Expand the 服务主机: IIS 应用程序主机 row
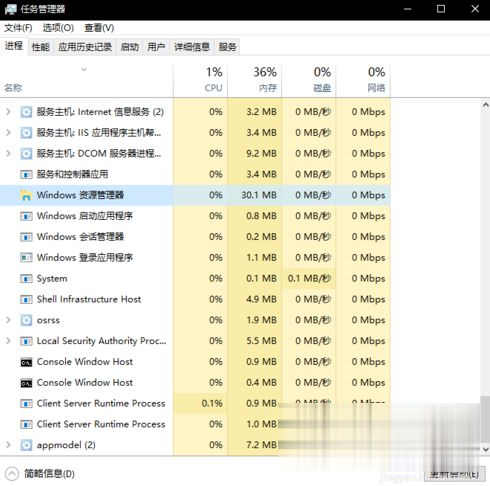This screenshot has height=486, width=490. [x=8, y=133]
